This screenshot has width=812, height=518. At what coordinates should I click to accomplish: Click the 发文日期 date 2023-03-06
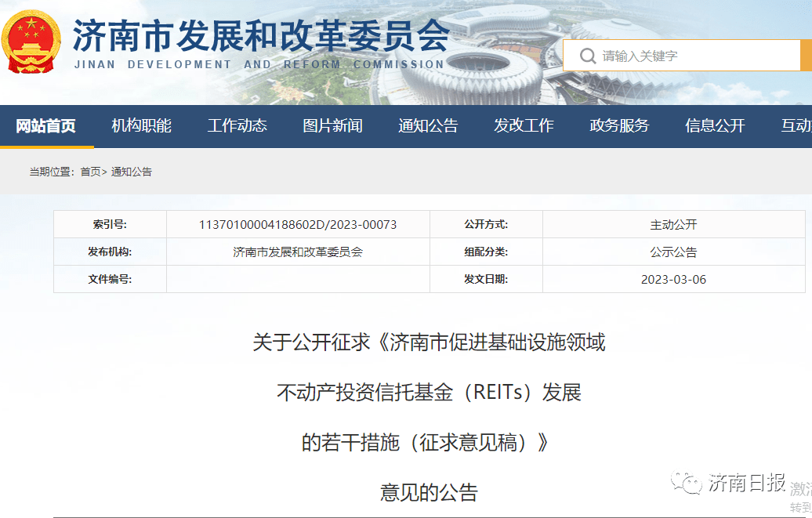point(674,279)
